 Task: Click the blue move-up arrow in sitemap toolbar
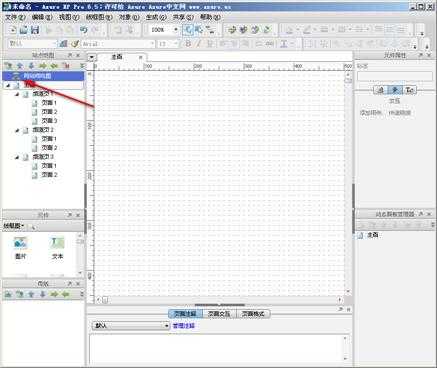(20, 66)
